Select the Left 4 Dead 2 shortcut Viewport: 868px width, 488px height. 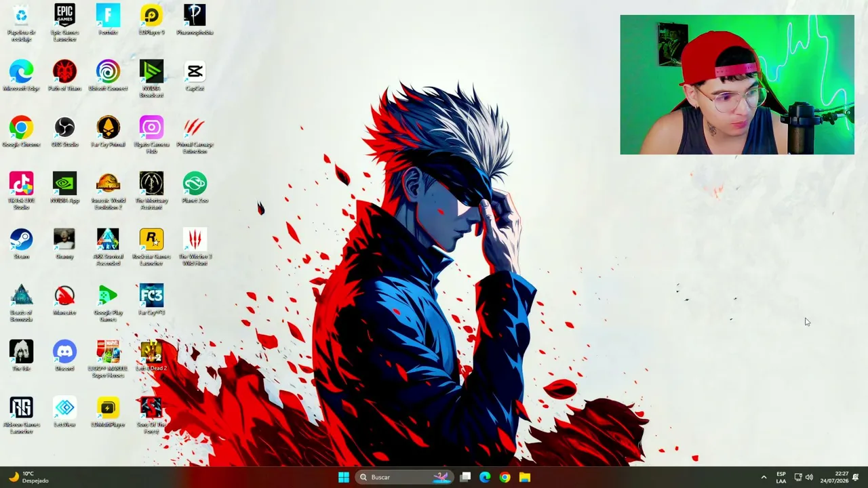tap(151, 357)
